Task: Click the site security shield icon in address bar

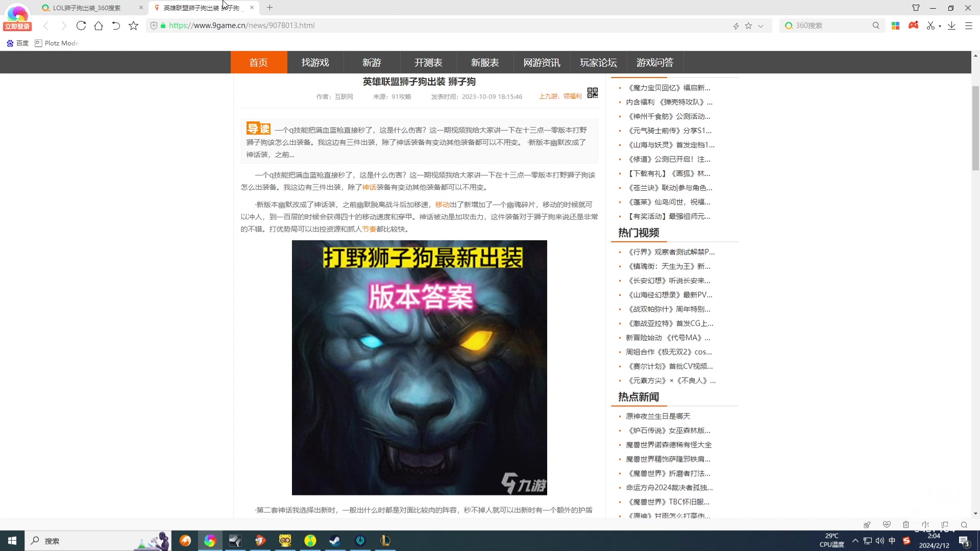Action: [154, 25]
